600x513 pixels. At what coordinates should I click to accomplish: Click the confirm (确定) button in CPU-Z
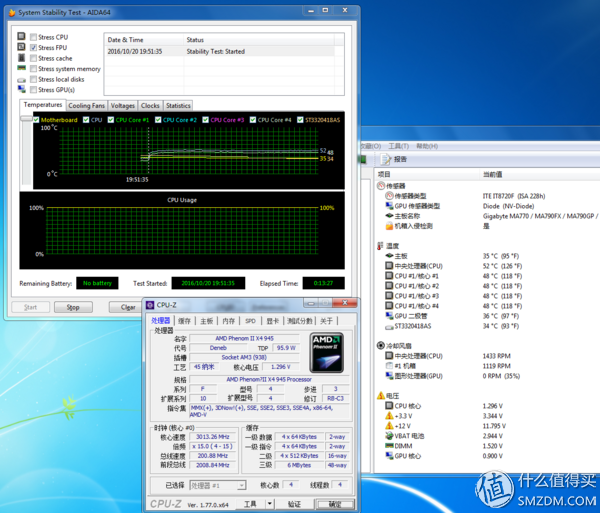click(x=334, y=504)
